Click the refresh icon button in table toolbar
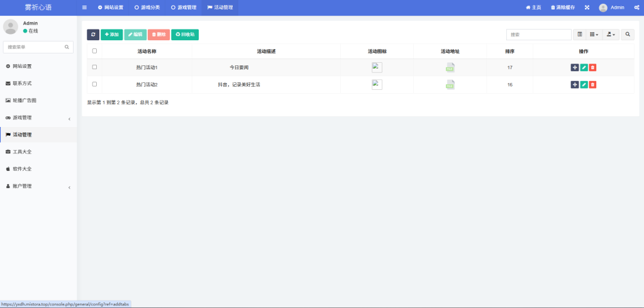 click(x=93, y=35)
